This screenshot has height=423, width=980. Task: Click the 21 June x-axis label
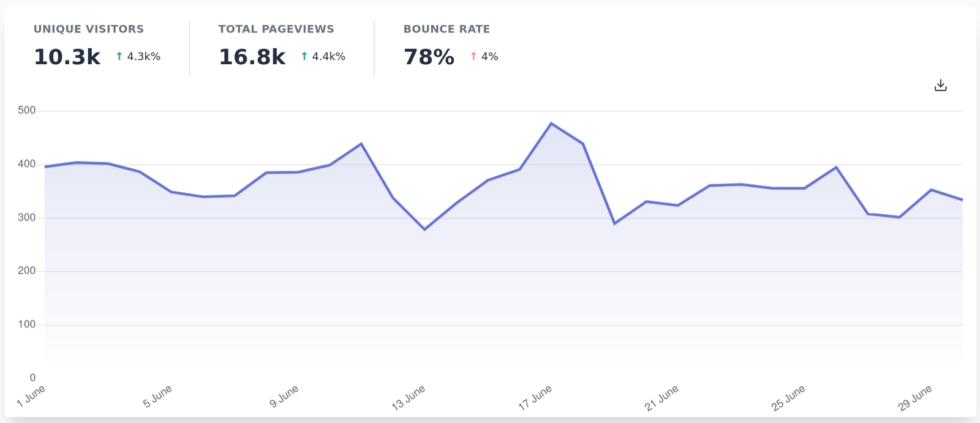click(661, 397)
